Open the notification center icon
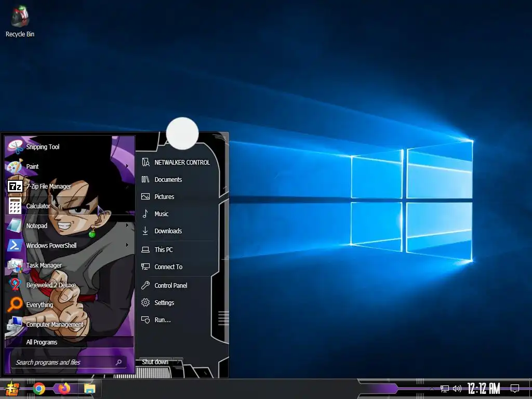532x399 pixels. tap(515, 388)
